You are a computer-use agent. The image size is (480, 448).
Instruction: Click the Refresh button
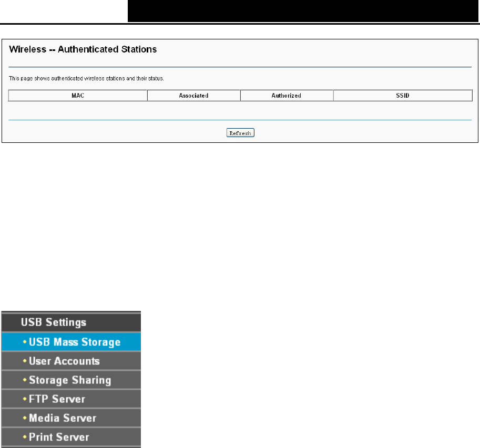click(x=240, y=133)
